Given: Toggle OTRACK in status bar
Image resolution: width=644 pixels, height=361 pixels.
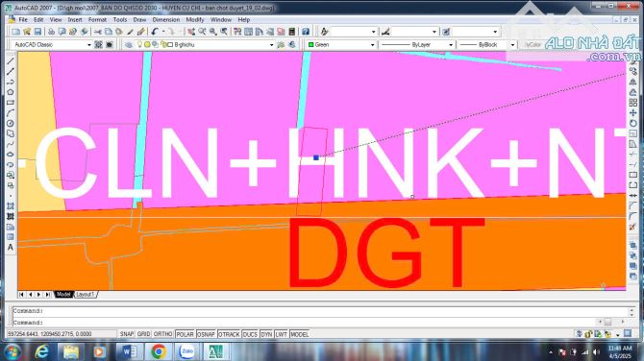Looking at the screenshot, I should pyautogui.click(x=229, y=334).
